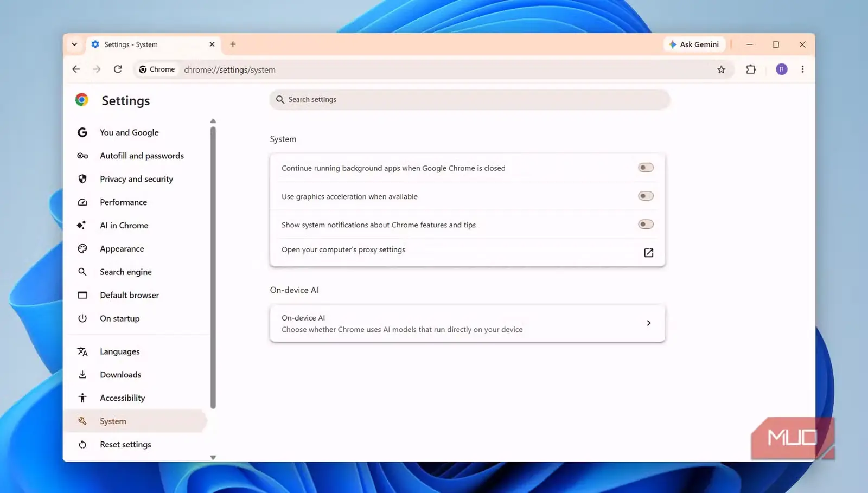
Task: Click the Google G icon beside You and Google
Action: [x=82, y=132]
